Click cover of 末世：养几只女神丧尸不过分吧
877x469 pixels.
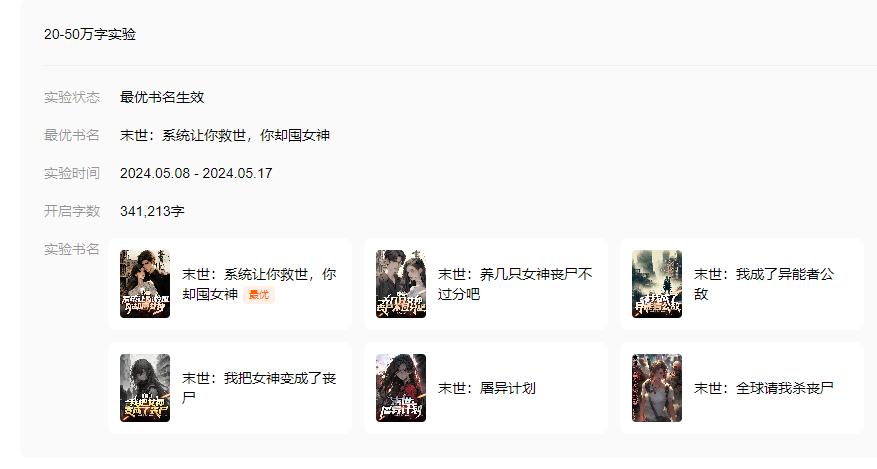click(401, 284)
